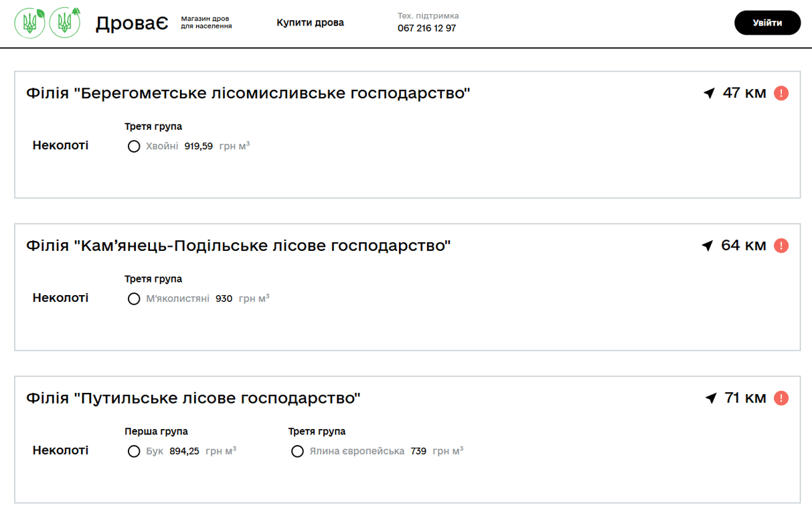Click the "Увійти" button
The height and width of the screenshot is (514, 812).
pyautogui.click(x=767, y=22)
